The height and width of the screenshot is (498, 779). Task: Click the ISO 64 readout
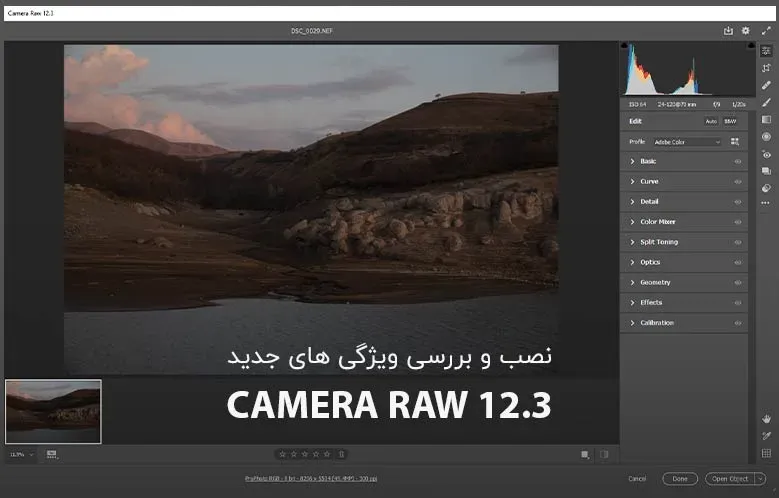[x=637, y=104]
